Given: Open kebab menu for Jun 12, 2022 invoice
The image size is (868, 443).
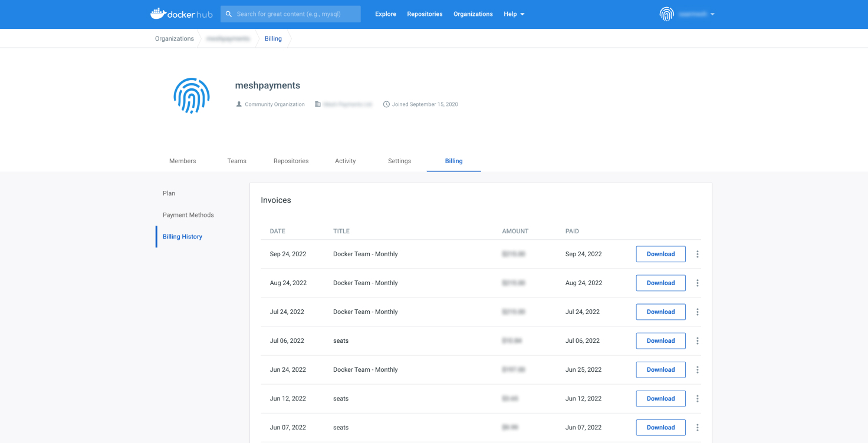Looking at the screenshot, I should pos(697,399).
